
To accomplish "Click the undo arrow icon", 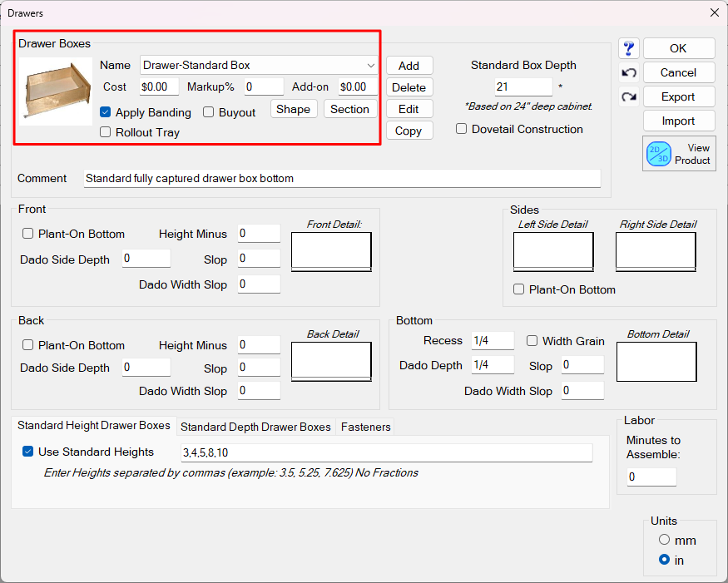I will point(629,73).
